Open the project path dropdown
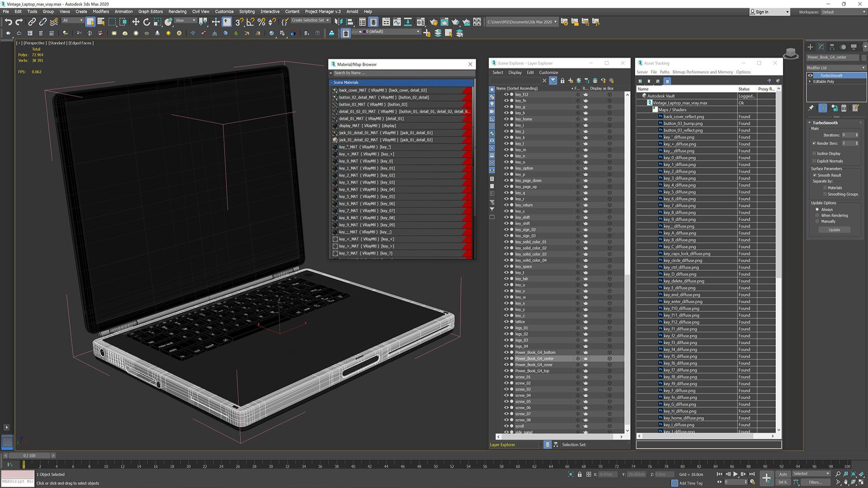This screenshot has width=868, height=488. coord(522,22)
